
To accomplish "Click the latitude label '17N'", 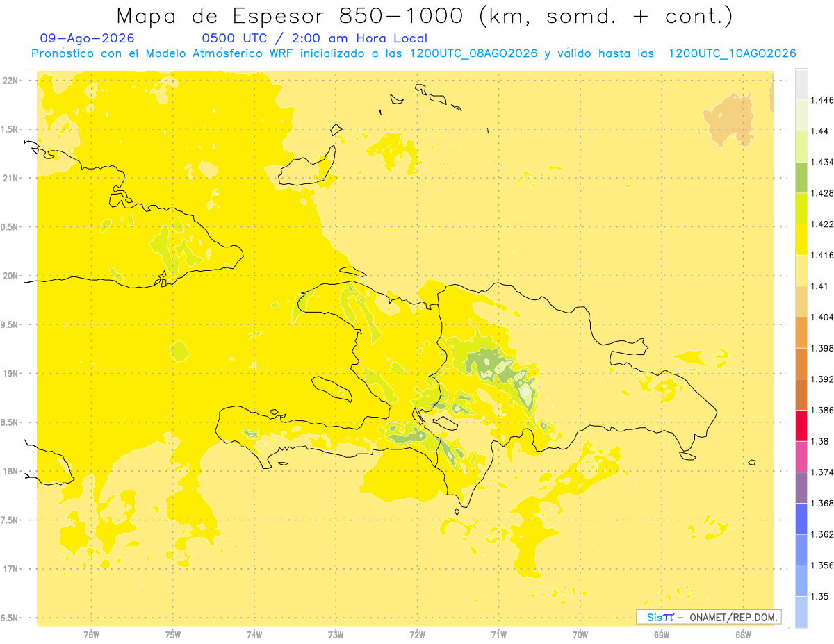I will click(11, 569).
